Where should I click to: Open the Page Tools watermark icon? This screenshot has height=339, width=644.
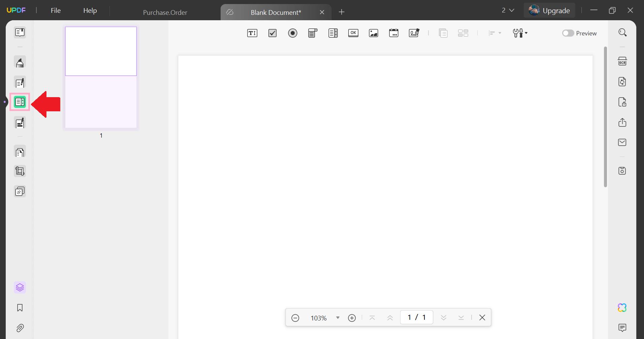pos(20,192)
